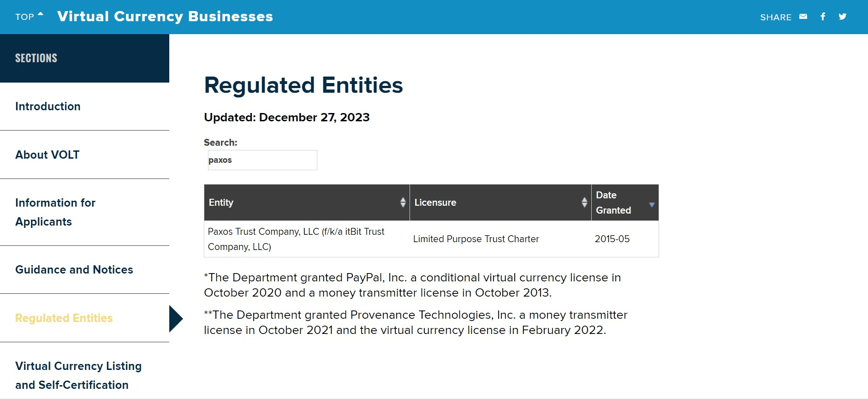Navigate to Guidance and Notices
868x399 pixels.
74,270
